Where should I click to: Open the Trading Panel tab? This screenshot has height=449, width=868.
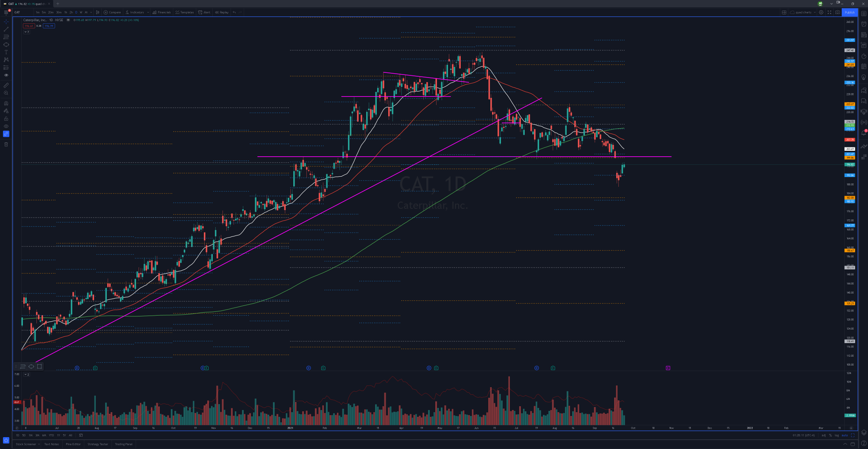point(124,444)
